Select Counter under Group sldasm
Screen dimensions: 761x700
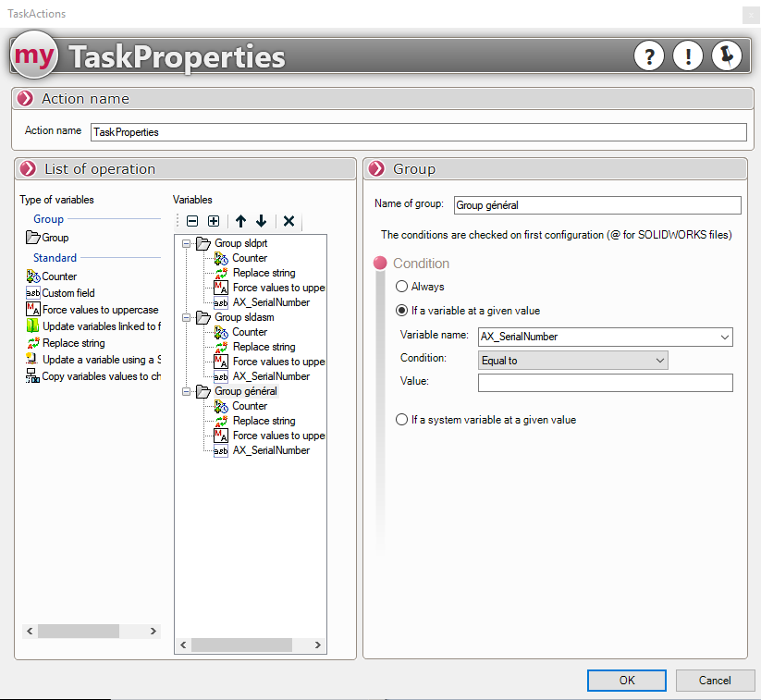(x=250, y=332)
